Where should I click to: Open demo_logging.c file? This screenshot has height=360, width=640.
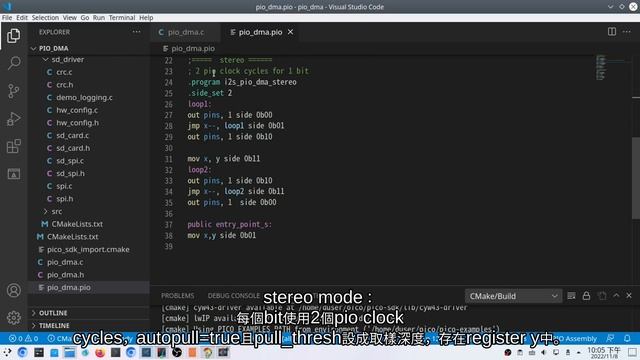tap(84, 97)
